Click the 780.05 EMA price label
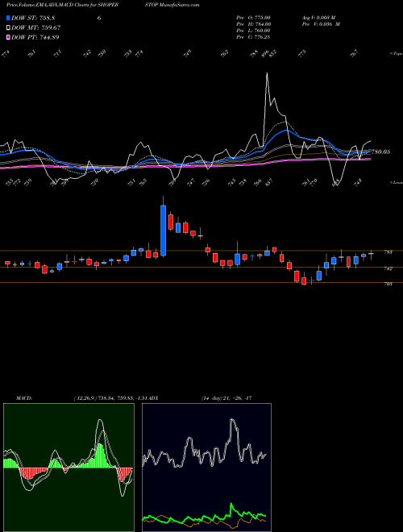Viewport: 403px width, 532px height. click(x=380, y=152)
